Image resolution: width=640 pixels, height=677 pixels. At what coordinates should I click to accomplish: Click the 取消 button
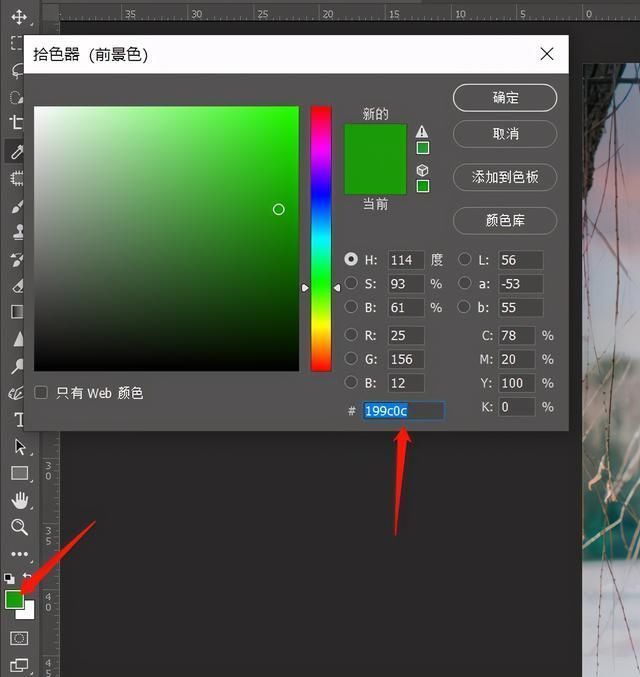(x=505, y=134)
